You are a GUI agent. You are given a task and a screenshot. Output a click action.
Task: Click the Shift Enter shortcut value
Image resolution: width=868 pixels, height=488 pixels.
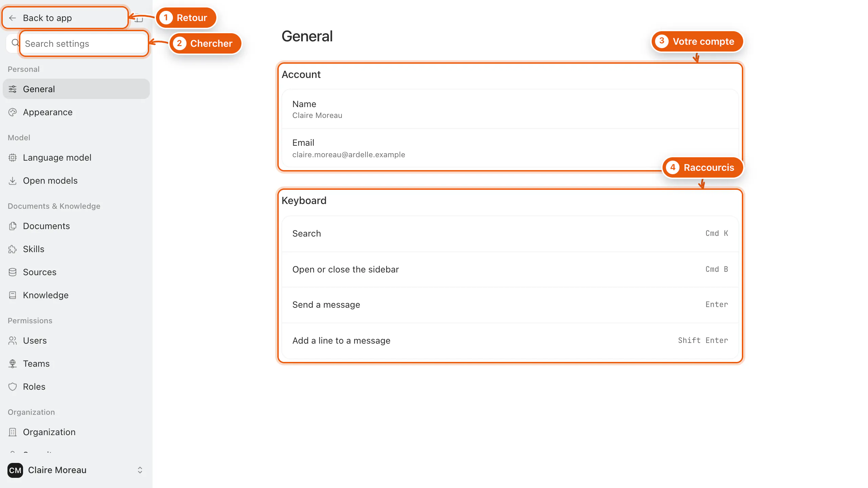tap(703, 340)
